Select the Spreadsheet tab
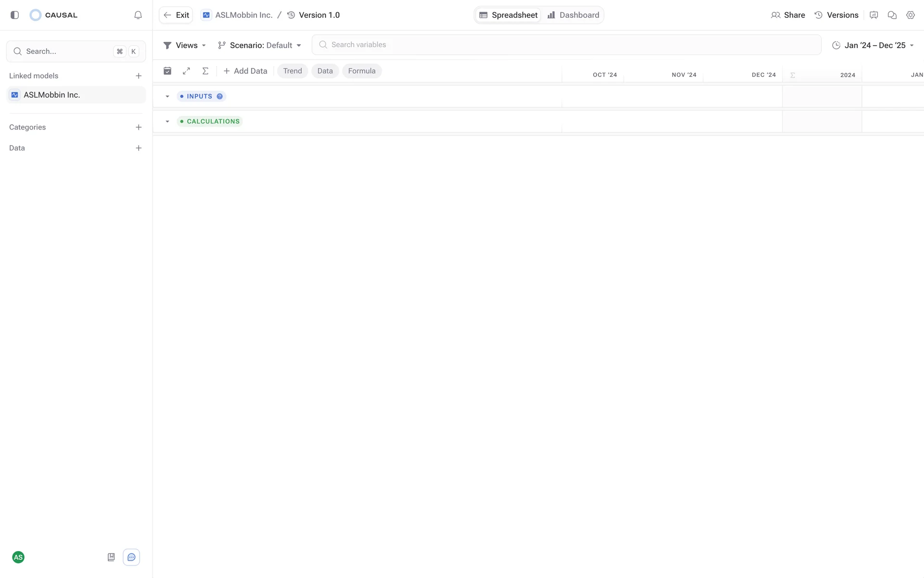The height and width of the screenshot is (578, 924). pos(509,15)
